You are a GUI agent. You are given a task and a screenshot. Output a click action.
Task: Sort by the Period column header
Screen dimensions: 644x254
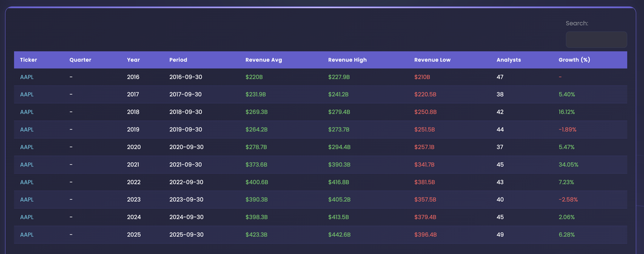[178, 60]
